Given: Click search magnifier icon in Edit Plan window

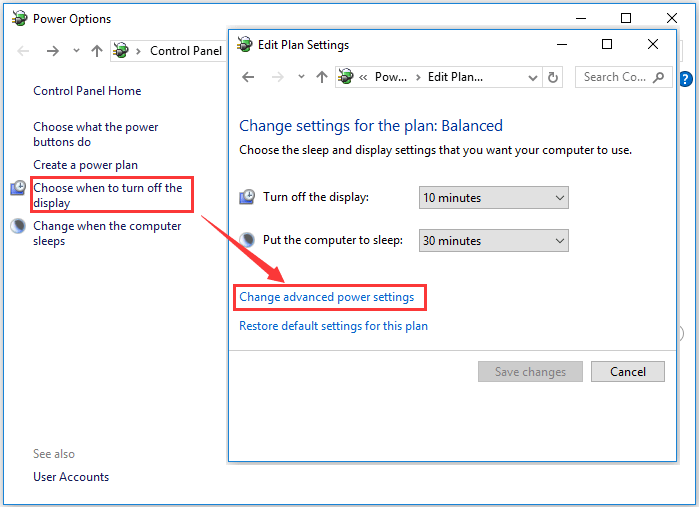Looking at the screenshot, I should coord(659,77).
